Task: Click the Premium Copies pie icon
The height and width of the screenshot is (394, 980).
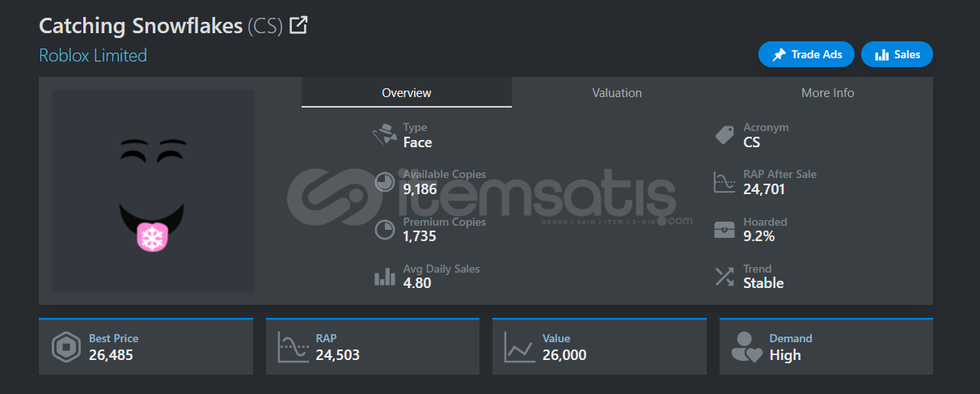Action: click(x=384, y=230)
